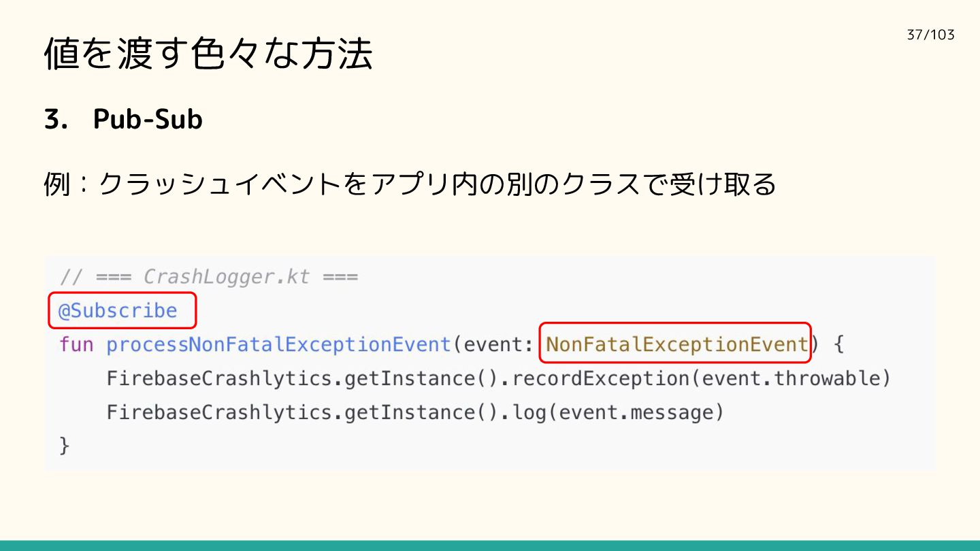Click the word Pub-Sub in the heading
This screenshot has height=551, width=980.
[148, 119]
